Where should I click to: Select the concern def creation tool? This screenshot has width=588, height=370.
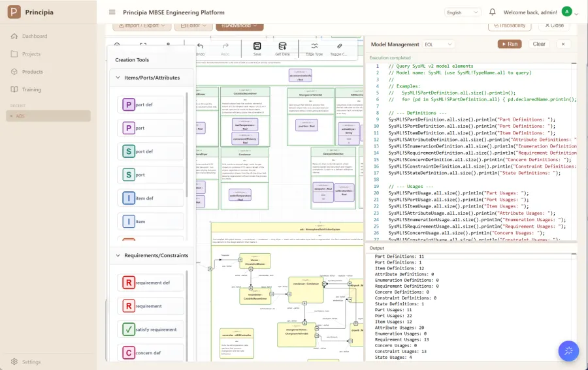[x=150, y=353]
